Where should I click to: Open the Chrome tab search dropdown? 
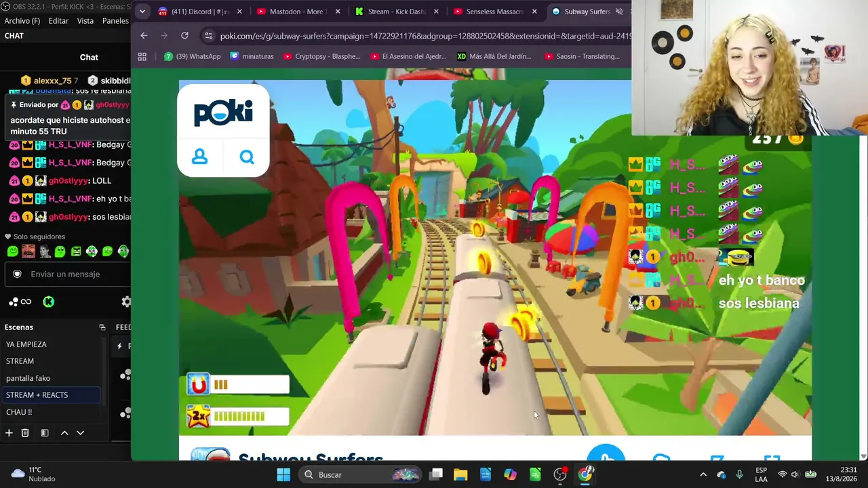coord(142,12)
